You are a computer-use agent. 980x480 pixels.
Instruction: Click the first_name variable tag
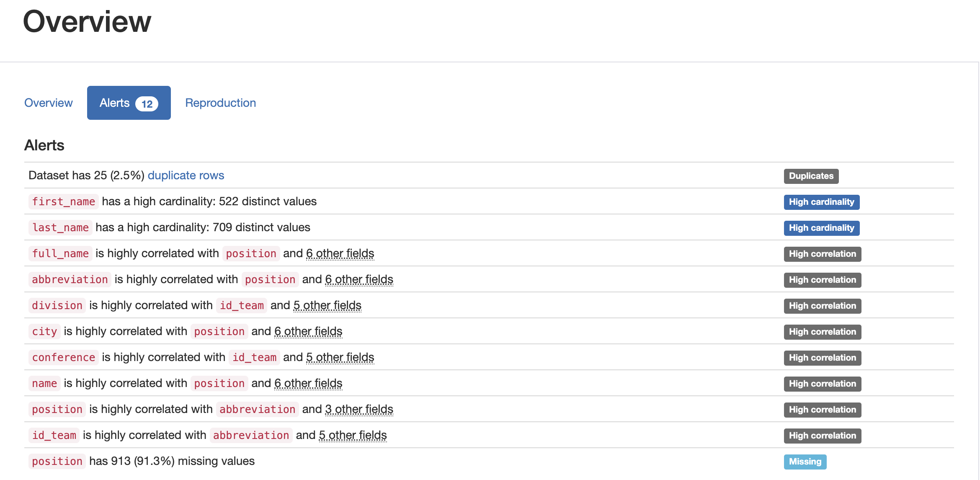point(63,201)
